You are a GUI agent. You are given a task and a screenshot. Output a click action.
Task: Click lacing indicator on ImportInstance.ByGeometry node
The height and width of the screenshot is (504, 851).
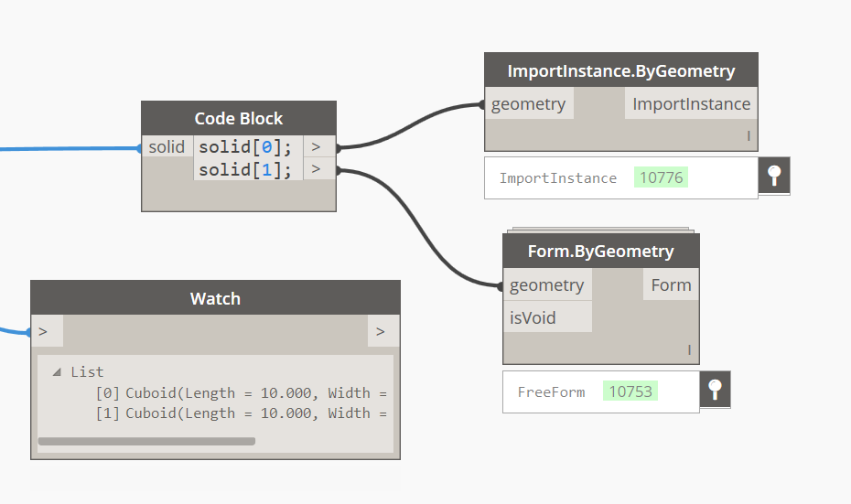point(748,136)
